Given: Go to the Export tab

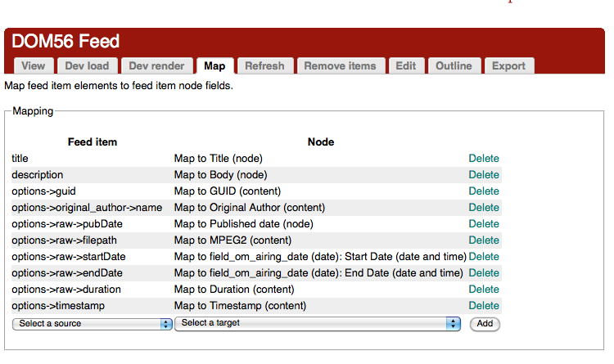Looking at the screenshot, I should [508, 66].
